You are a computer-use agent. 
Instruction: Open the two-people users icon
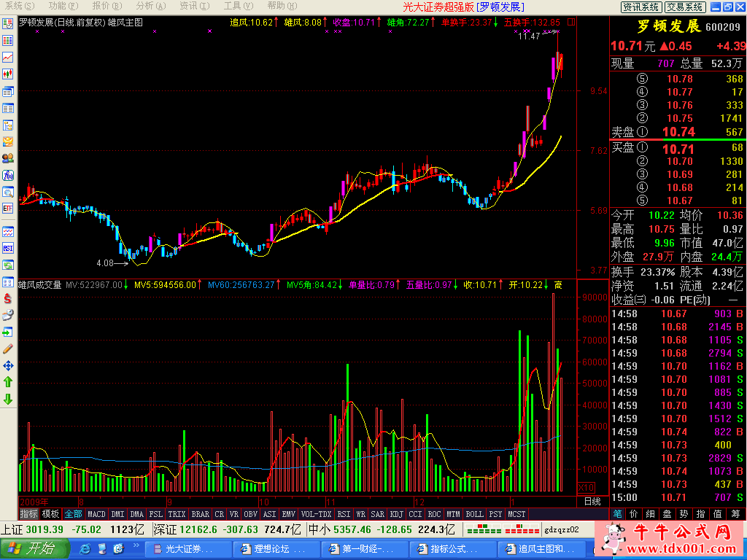click(x=7, y=158)
